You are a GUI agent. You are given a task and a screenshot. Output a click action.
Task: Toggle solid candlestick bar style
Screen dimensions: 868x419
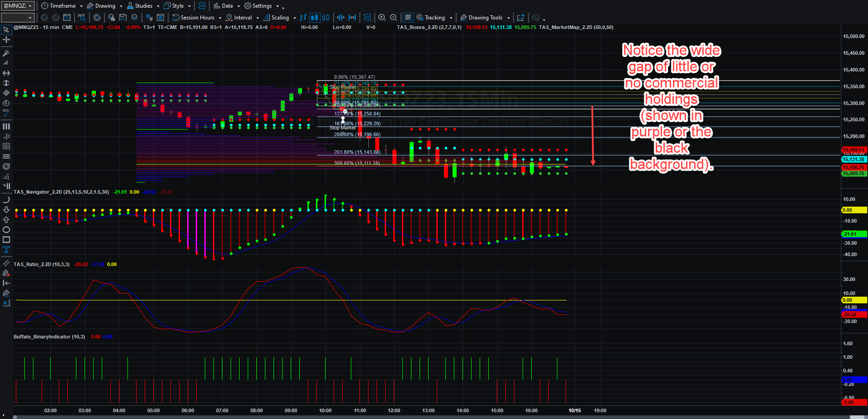[x=314, y=18]
